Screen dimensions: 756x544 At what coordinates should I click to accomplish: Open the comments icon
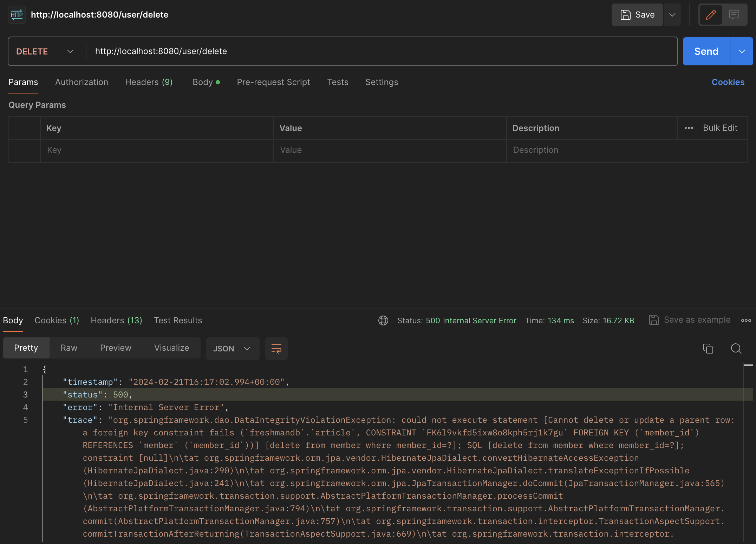click(734, 15)
